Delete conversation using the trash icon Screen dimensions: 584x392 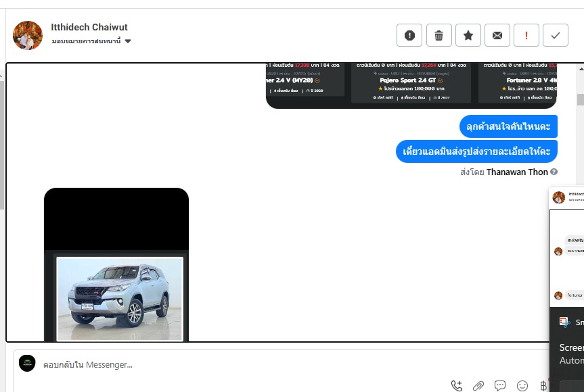(439, 35)
